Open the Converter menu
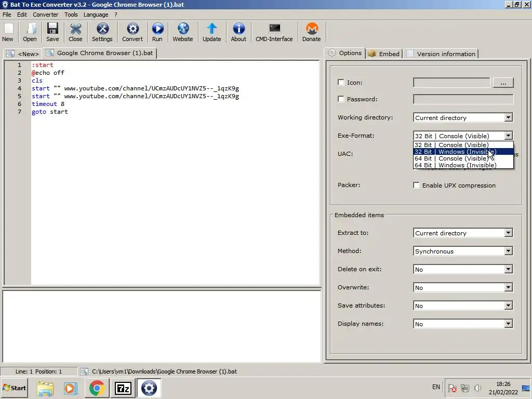The width and height of the screenshot is (532, 399). point(46,15)
